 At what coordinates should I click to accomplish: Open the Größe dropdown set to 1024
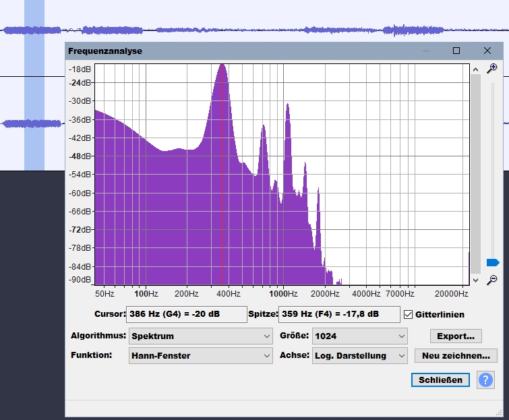pyautogui.click(x=360, y=336)
